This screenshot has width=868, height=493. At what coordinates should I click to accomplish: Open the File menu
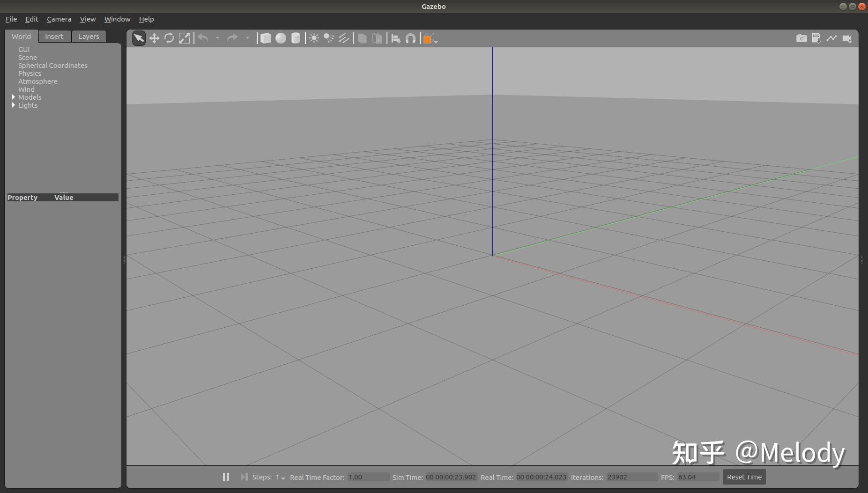pyautogui.click(x=11, y=19)
